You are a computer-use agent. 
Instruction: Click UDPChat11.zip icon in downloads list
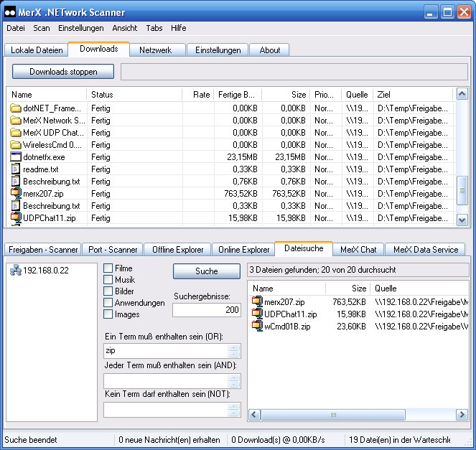[16, 217]
